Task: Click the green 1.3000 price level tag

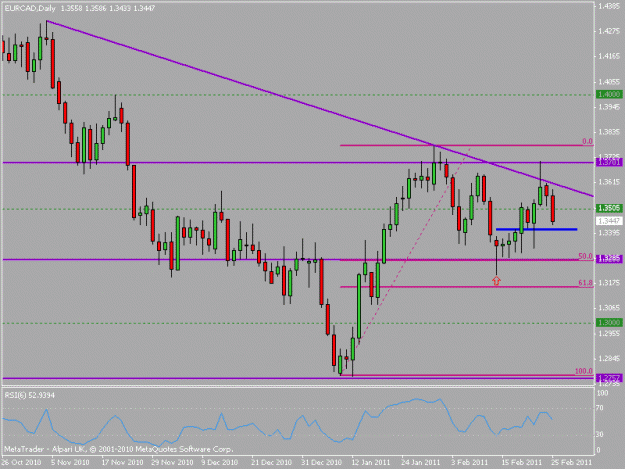Action: pyautogui.click(x=609, y=322)
